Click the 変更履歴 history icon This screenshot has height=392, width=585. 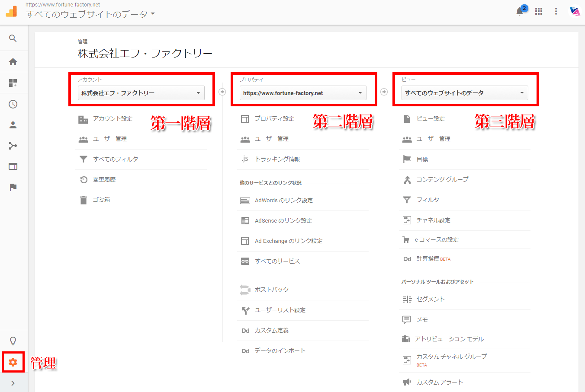pyautogui.click(x=84, y=180)
